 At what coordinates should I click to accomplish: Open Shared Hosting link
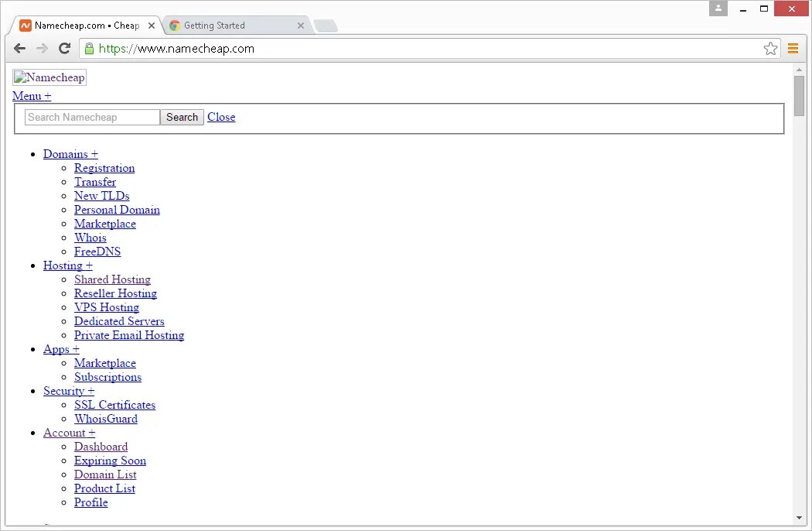pyautogui.click(x=112, y=279)
